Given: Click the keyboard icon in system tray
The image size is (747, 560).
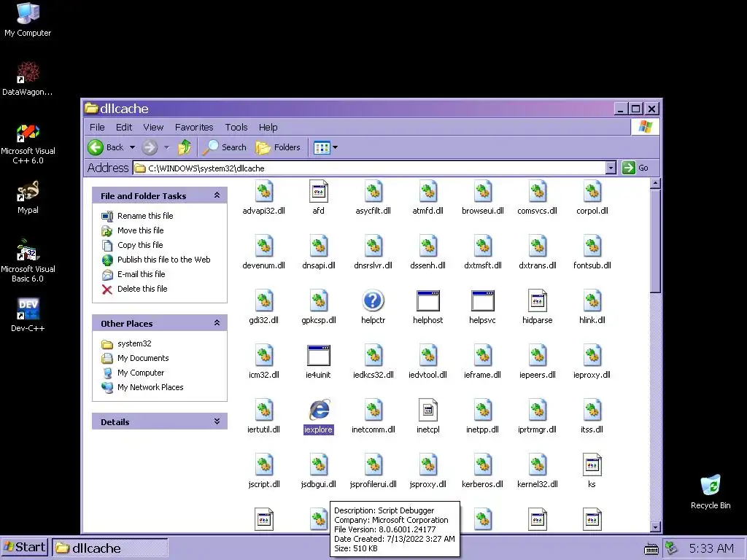Looking at the screenshot, I should click(x=651, y=549).
